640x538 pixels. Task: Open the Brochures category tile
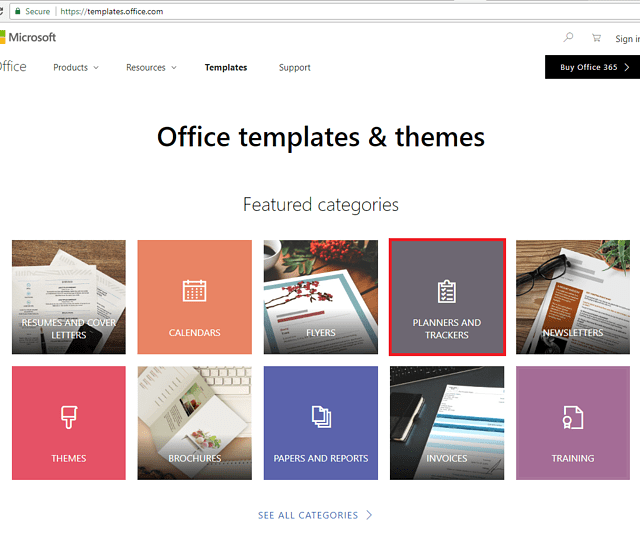click(x=194, y=423)
